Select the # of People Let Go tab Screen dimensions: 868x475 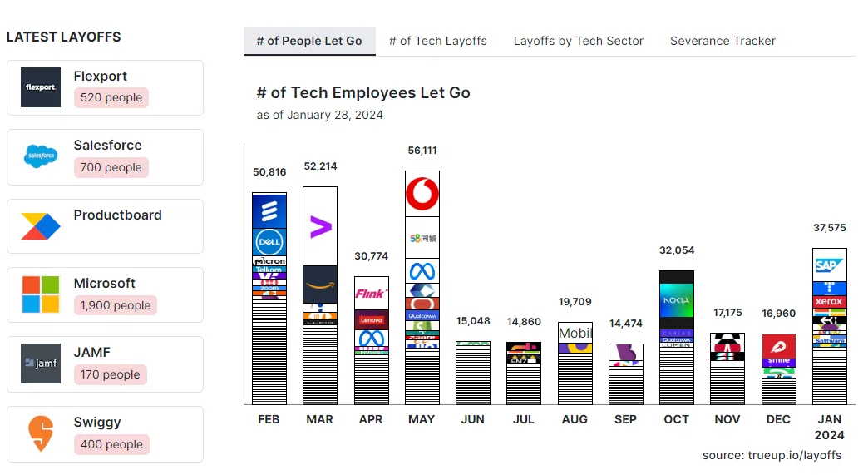coord(309,41)
